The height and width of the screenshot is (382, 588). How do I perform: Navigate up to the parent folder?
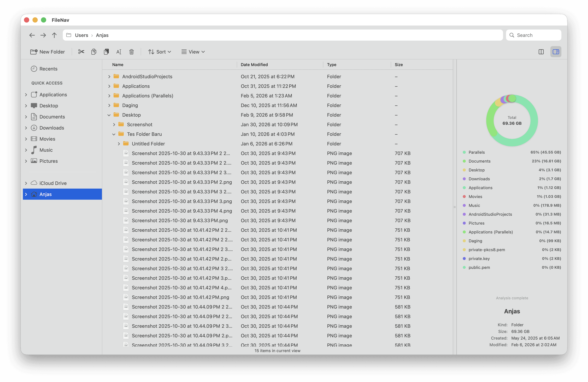click(x=54, y=35)
